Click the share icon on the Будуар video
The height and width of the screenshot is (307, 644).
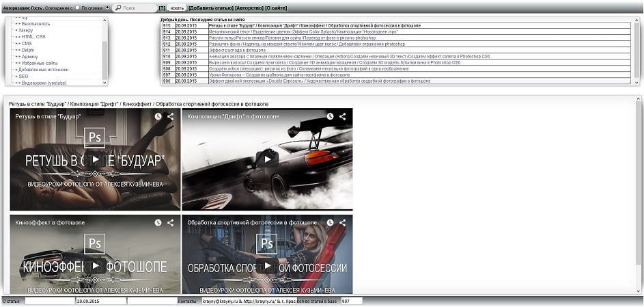click(x=171, y=116)
